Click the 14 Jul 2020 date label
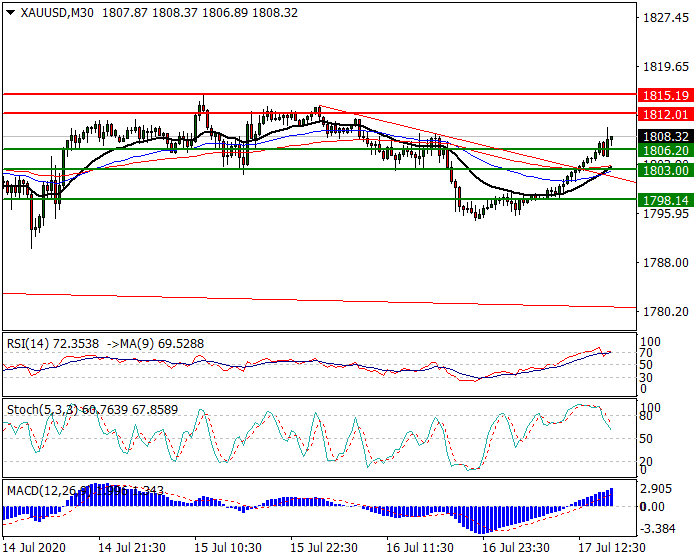Screen dimensions: 700x560 coord(34,547)
